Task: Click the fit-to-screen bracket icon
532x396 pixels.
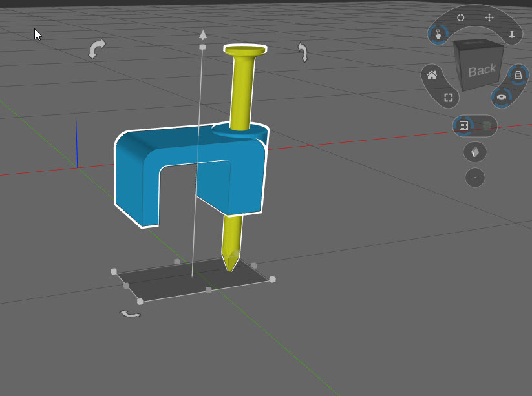Action: point(449,98)
